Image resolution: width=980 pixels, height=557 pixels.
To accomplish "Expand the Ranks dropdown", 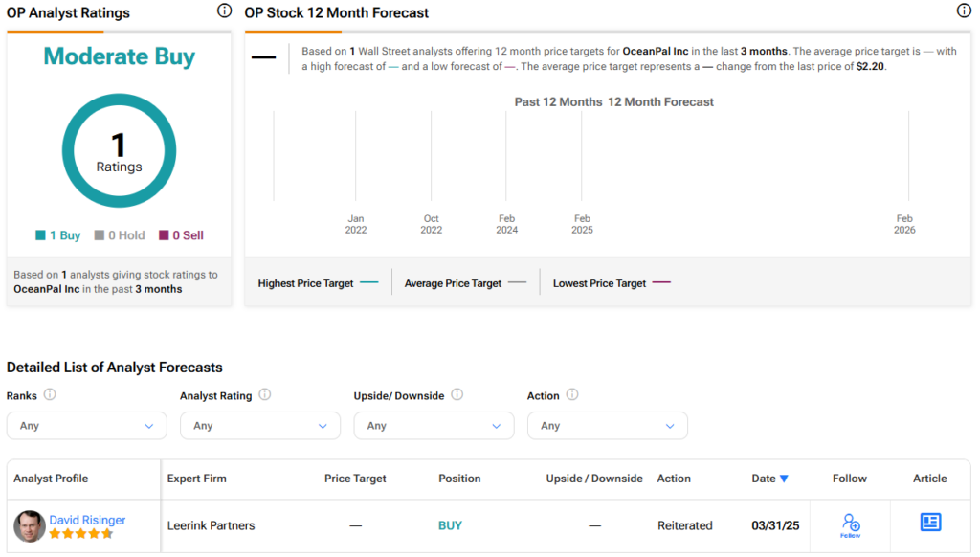I will (x=87, y=426).
